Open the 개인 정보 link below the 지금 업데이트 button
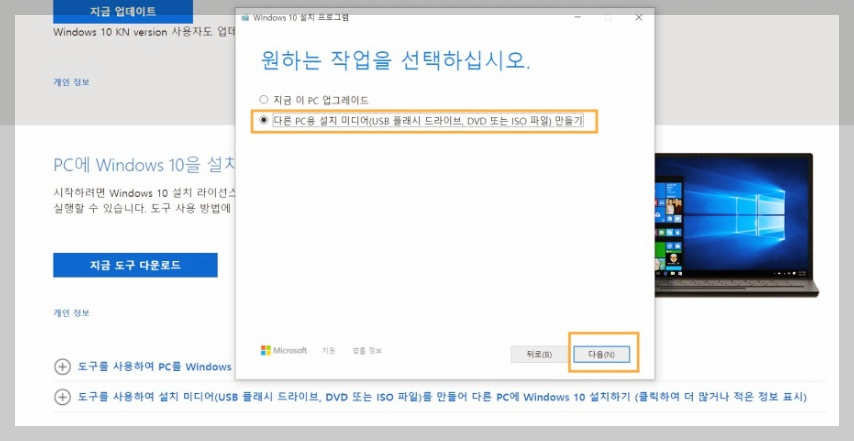The width and height of the screenshot is (854, 441). [x=71, y=82]
